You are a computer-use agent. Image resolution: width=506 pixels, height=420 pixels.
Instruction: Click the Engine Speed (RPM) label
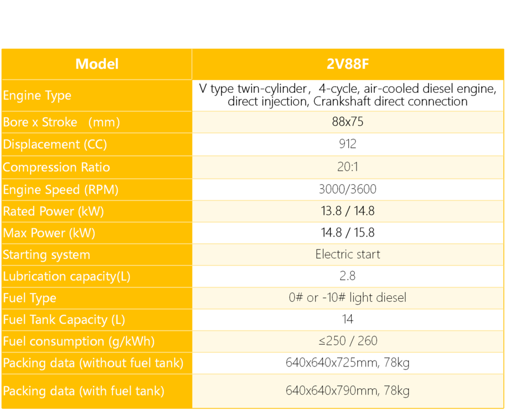(x=61, y=189)
